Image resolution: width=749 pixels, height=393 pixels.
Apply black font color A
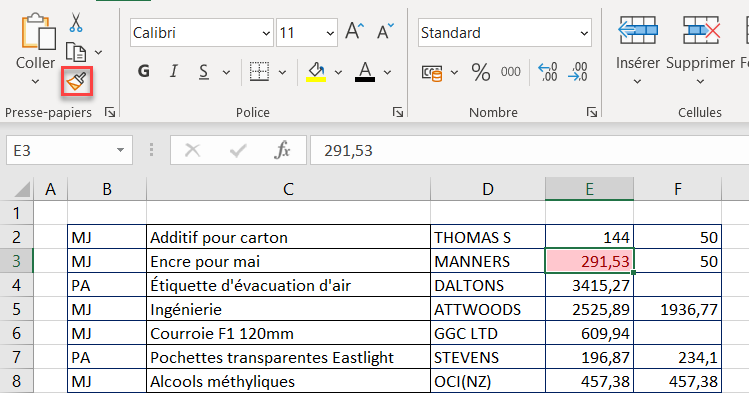pyautogui.click(x=365, y=72)
